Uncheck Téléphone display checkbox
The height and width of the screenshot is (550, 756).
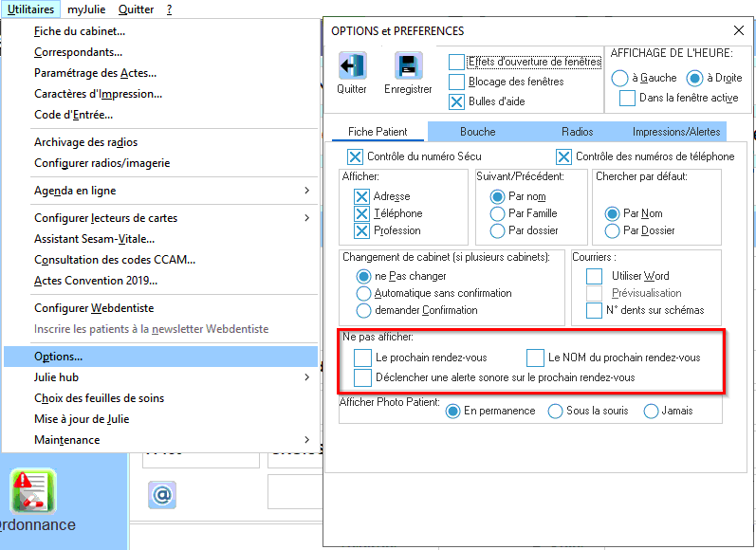tap(361, 213)
